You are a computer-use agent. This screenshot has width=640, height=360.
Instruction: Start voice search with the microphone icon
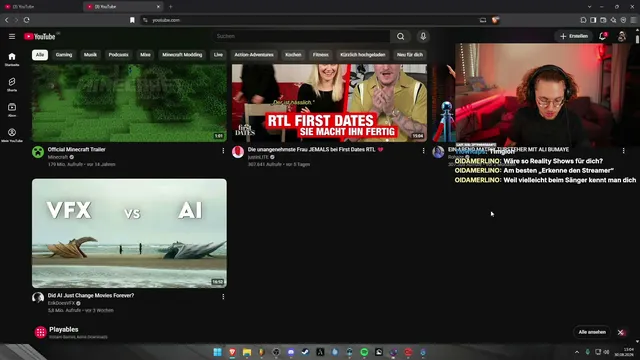423,36
